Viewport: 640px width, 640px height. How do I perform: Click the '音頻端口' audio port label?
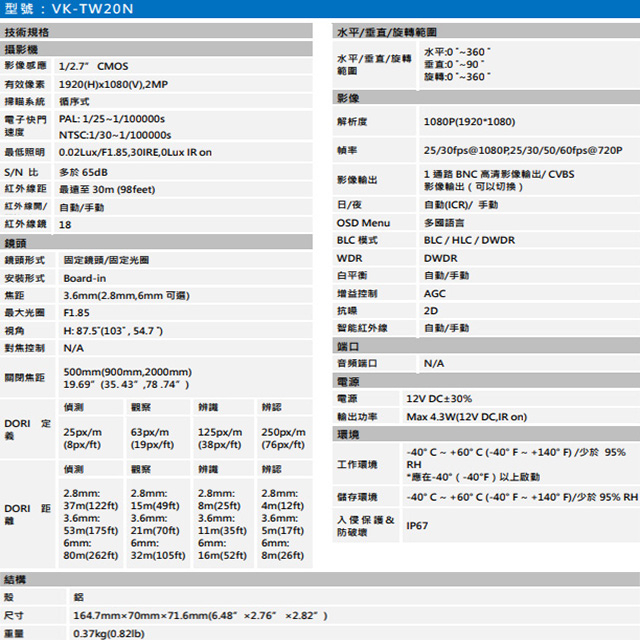click(357, 363)
